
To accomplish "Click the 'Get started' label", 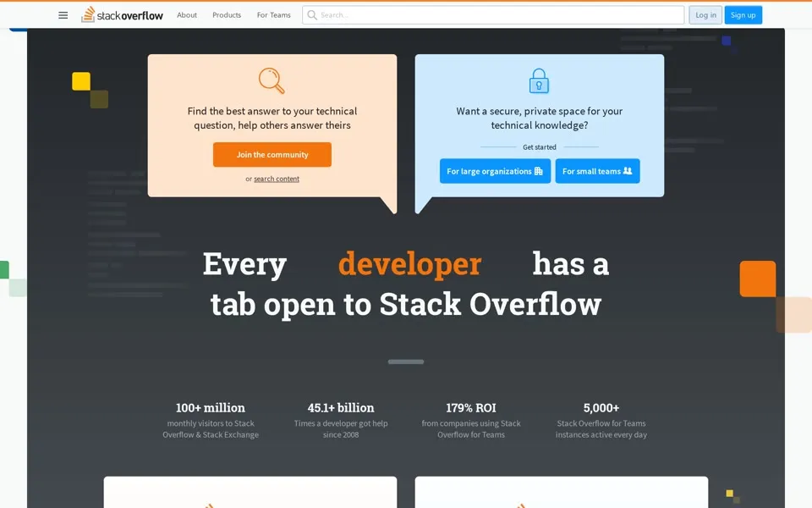I will coord(540,147).
